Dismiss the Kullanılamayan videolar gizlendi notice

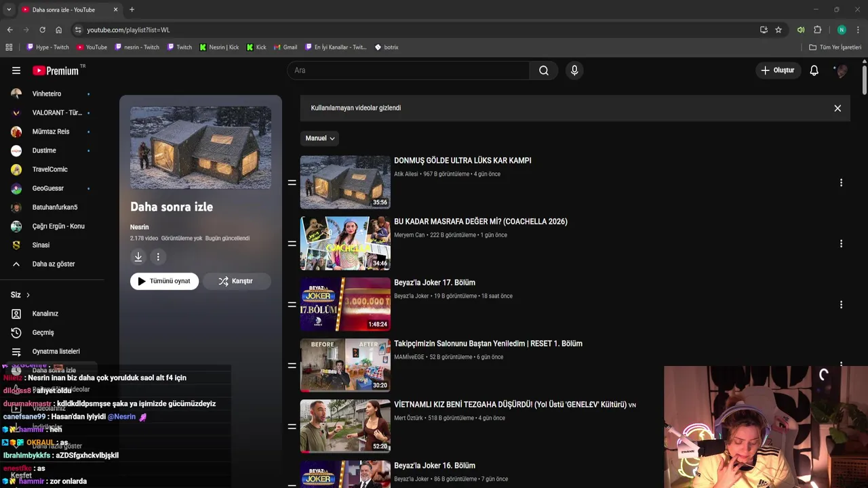[x=837, y=108]
